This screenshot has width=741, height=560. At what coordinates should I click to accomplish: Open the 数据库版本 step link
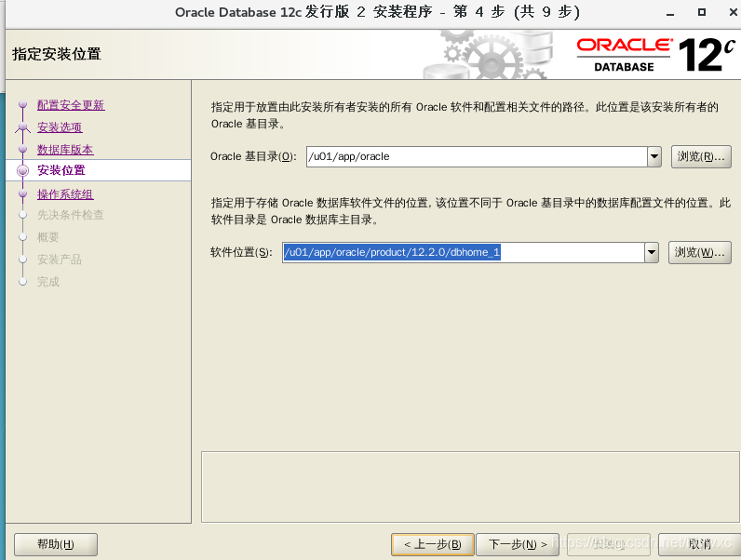point(65,150)
